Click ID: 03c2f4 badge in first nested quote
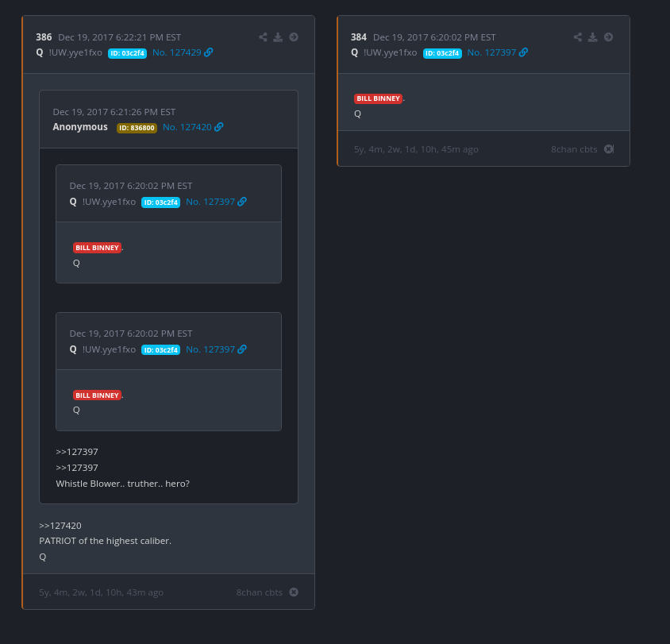The height and width of the screenshot is (644, 670). click(x=160, y=202)
